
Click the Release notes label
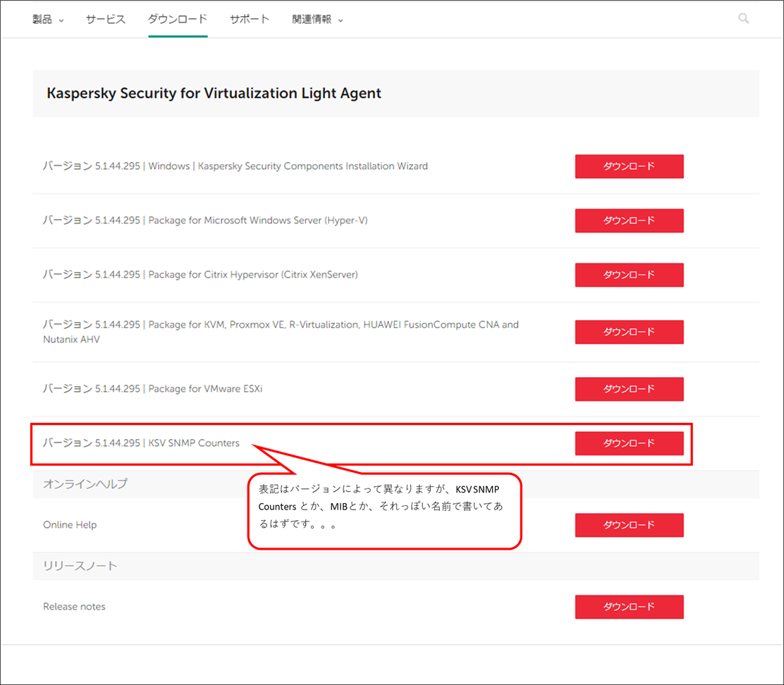pos(74,606)
